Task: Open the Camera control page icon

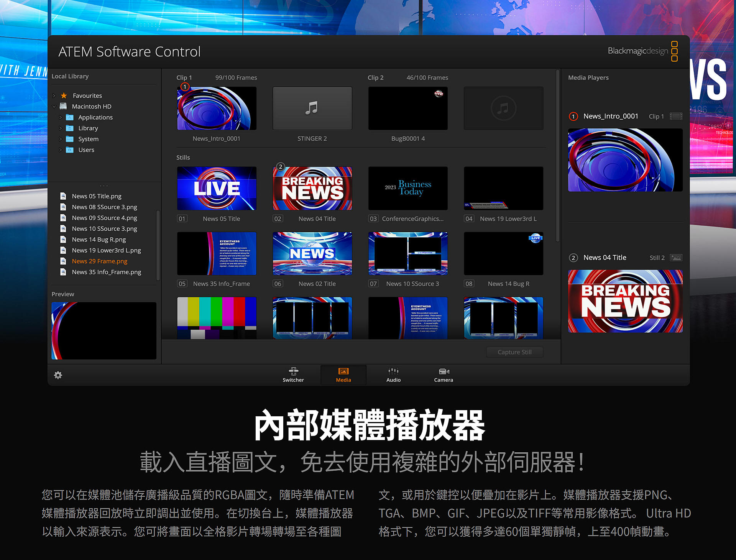Action: [x=444, y=371]
